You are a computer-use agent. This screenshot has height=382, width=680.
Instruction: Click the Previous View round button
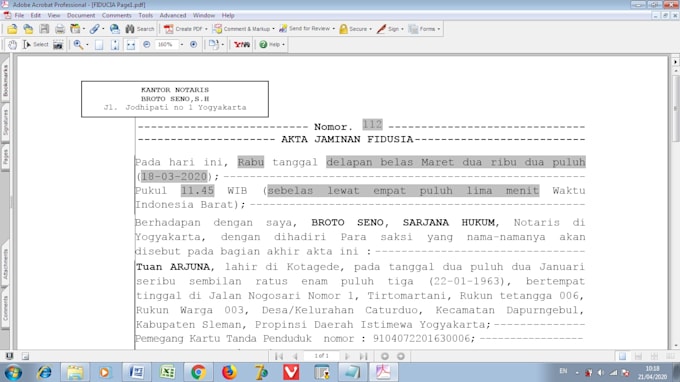coord(385,356)
